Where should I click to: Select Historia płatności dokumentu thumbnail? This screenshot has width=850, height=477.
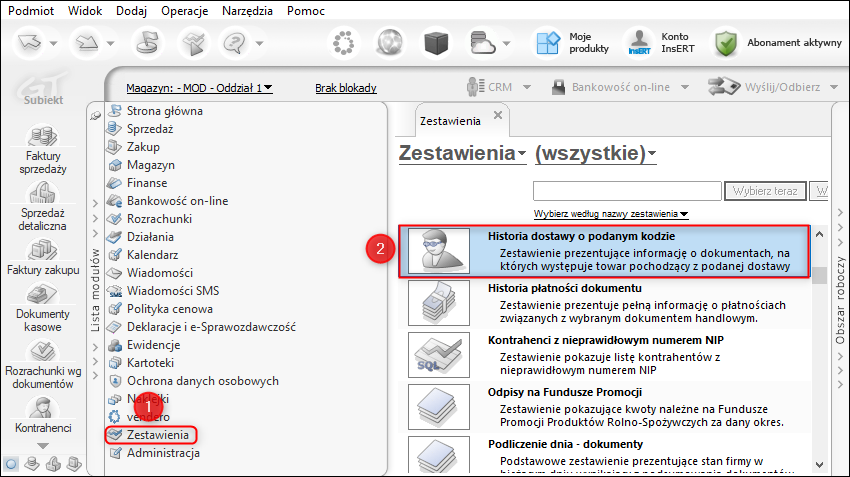tap(439, 302)
